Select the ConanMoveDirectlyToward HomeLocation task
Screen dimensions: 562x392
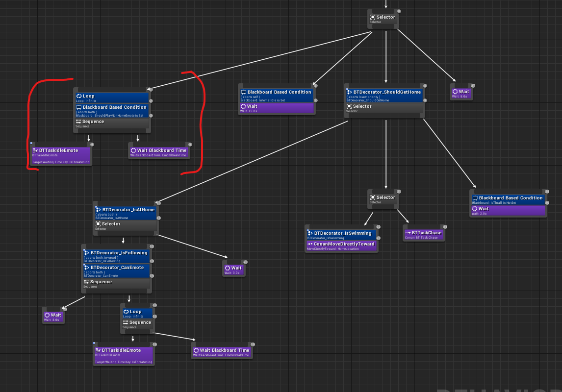point(341,246)
